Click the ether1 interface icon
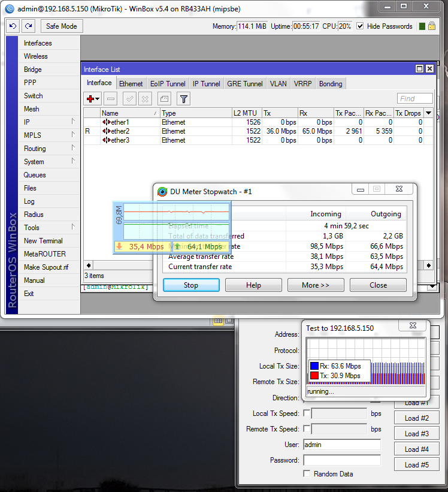The height and width of the screenshot is (492, 448). 106,122
